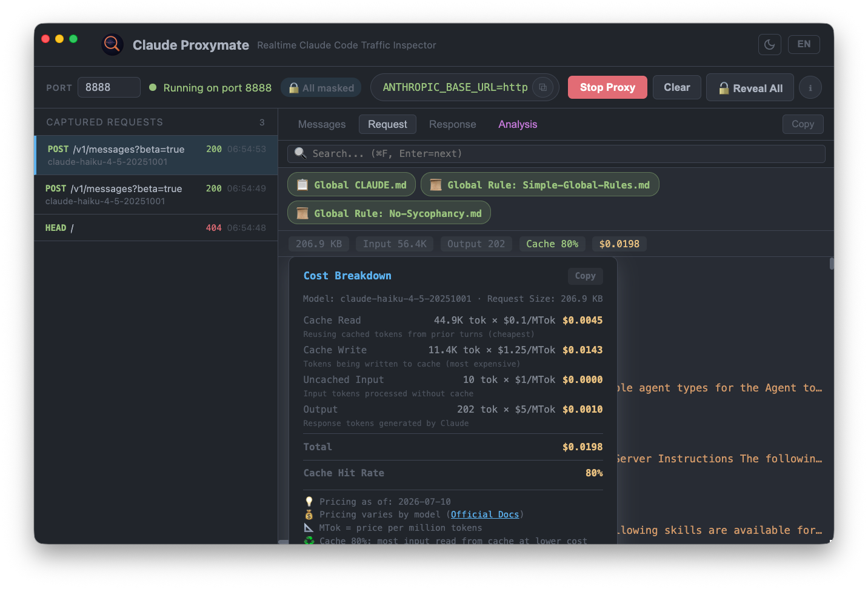Click the Output 202 token badge

pyautogui.click(x=476, y=244)
